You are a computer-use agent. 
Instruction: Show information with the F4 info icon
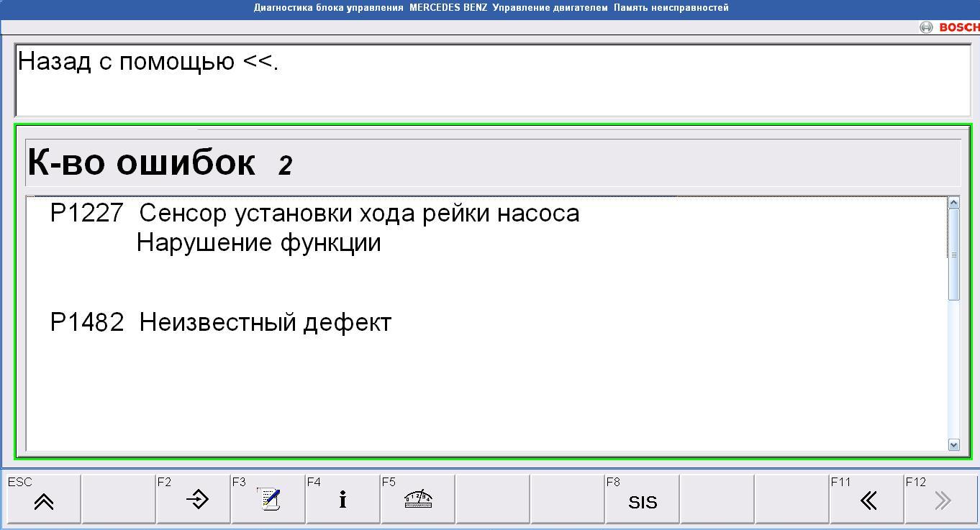343,499
